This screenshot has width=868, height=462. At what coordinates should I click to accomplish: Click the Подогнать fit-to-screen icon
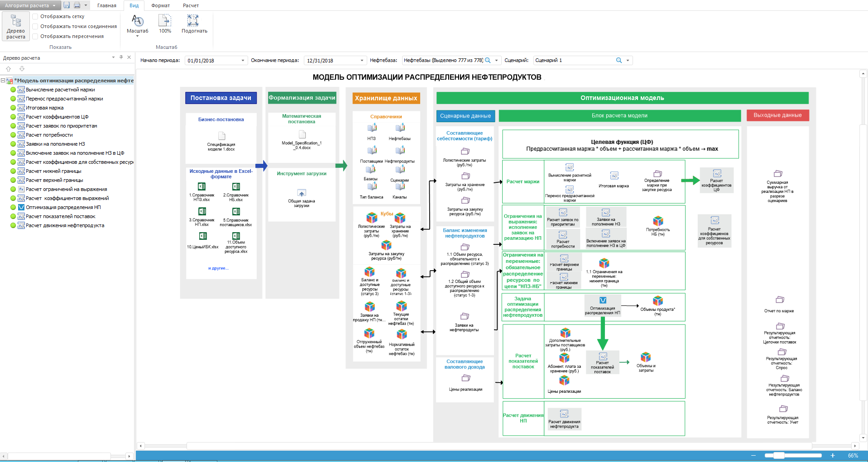(x=194, y=24)
